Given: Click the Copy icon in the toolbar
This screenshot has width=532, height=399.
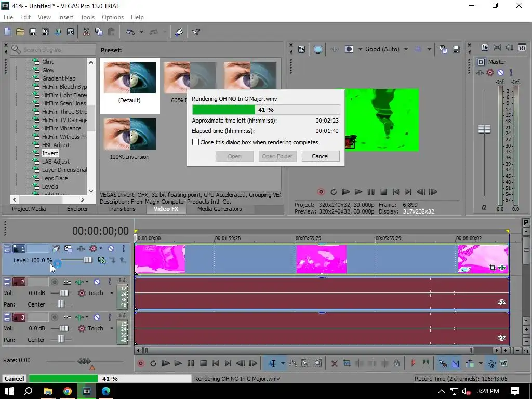Looking at the screenshot, I should click(99, 32).
